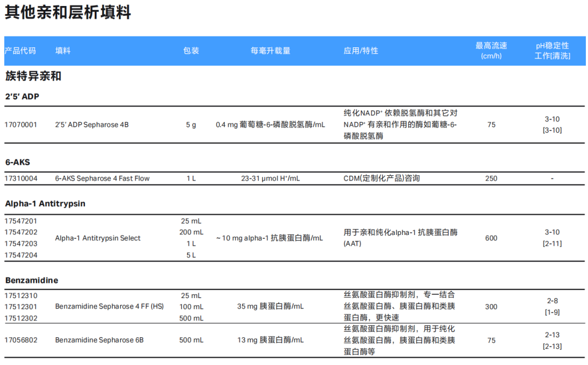The image size is (588, 365).
Task: Select product code 17547201
Action: tap(21, 221)
